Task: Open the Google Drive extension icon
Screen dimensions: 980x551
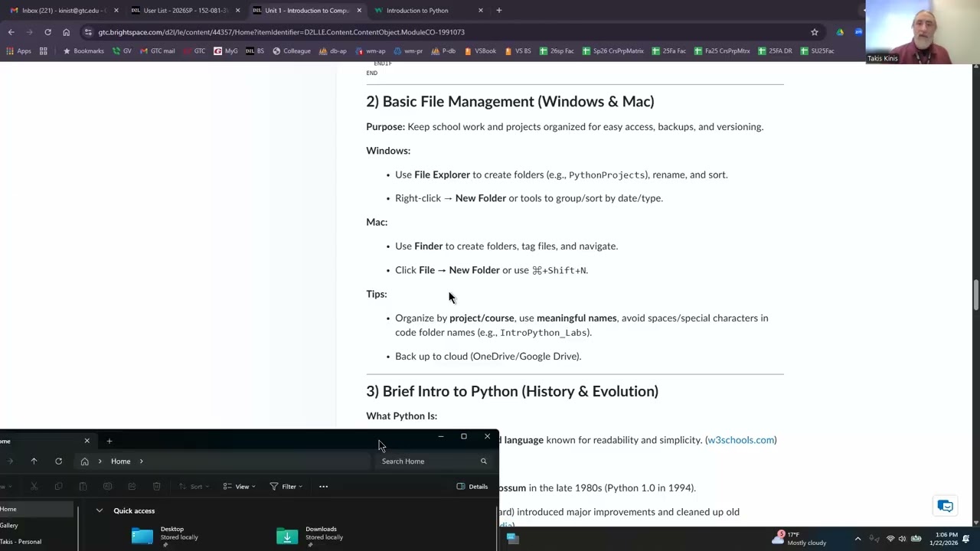Action: pyautogui.click(x=840, y=32)
